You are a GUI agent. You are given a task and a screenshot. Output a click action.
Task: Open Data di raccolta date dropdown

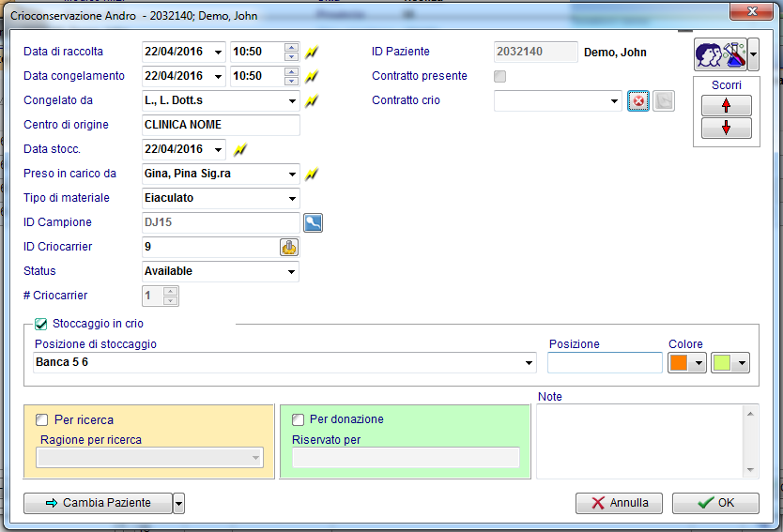click(x=218, y=52)
